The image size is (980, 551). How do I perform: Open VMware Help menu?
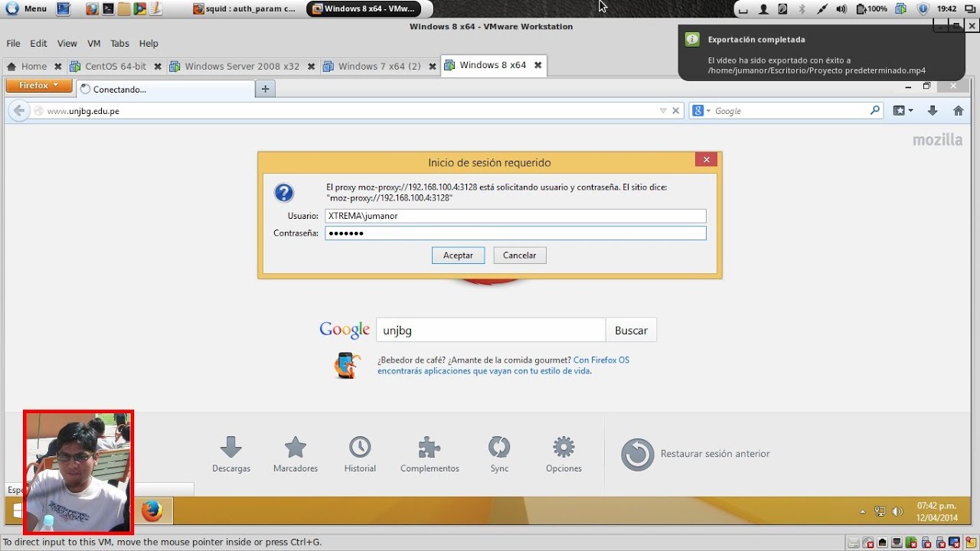[x=149, y=44]
